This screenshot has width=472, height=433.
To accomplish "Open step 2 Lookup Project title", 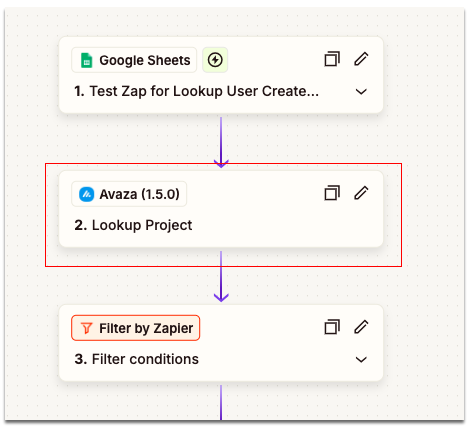I will [133, 225].
